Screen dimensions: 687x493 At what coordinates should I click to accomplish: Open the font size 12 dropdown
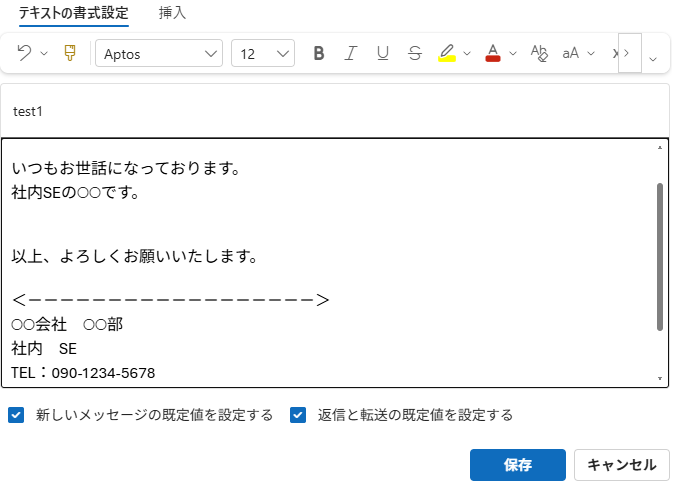pyautogui.click(x=263, y=53)
